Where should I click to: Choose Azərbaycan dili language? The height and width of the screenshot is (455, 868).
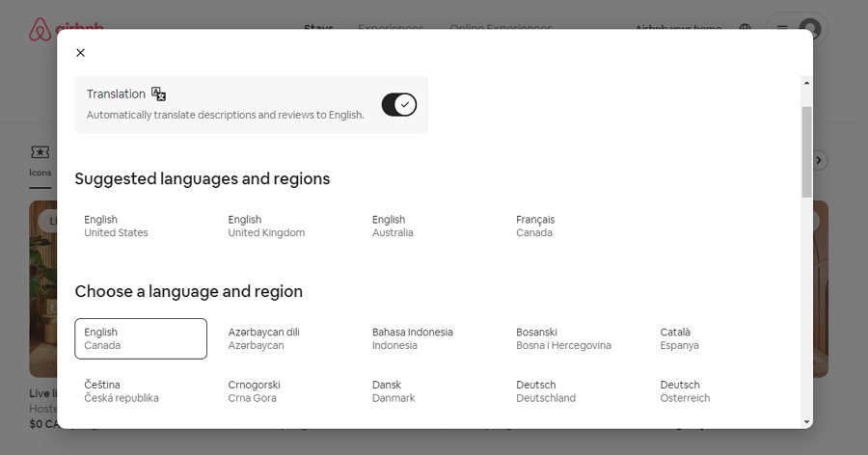tap(263, 338)
